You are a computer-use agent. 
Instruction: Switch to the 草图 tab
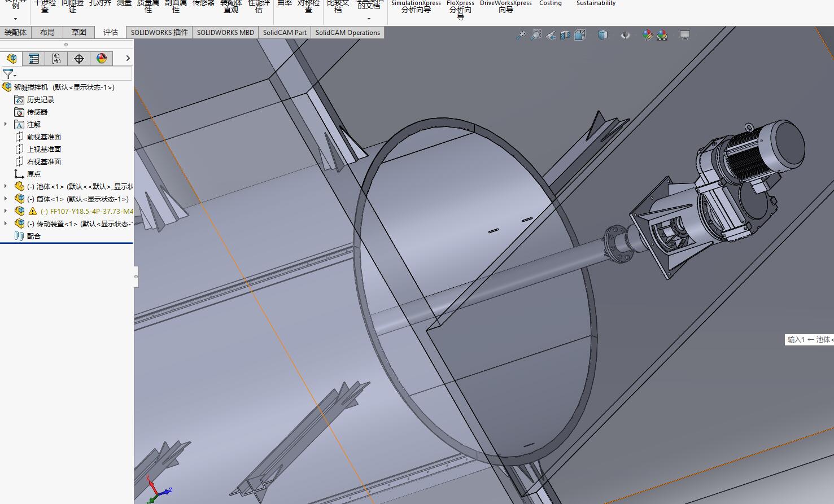(x=79, y=32)
